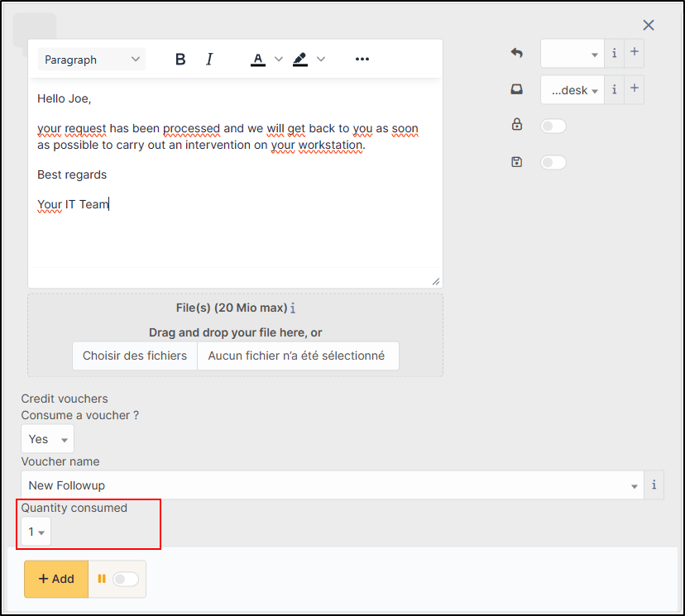Click info icon beside helpdesk source dropdown
The height and width of the screenshot is (616, 685).
[614, 89]
